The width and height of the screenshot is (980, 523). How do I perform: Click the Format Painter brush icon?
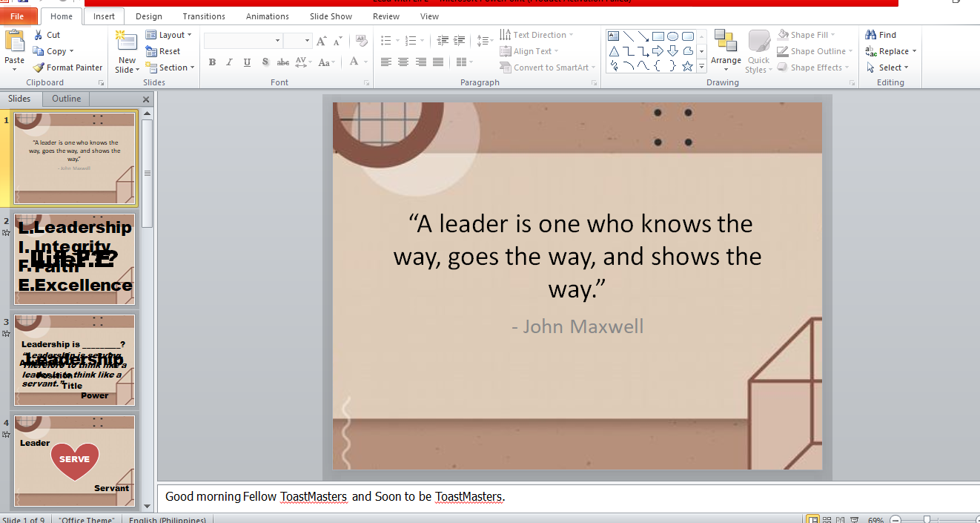pos(39,68)
